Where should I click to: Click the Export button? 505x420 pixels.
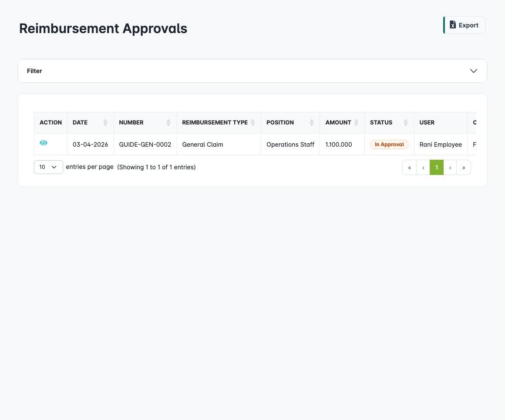point(465,25)
